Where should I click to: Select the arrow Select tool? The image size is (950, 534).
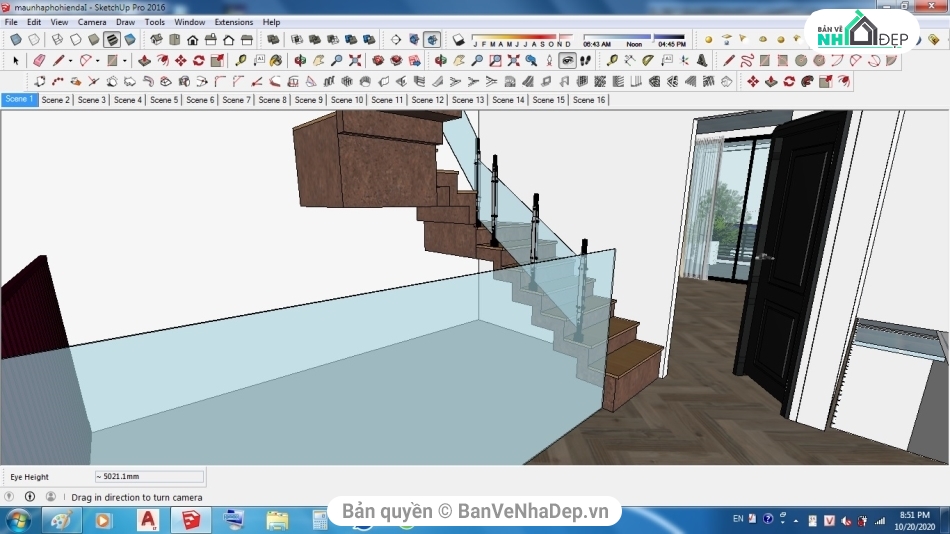coord(16,61)
